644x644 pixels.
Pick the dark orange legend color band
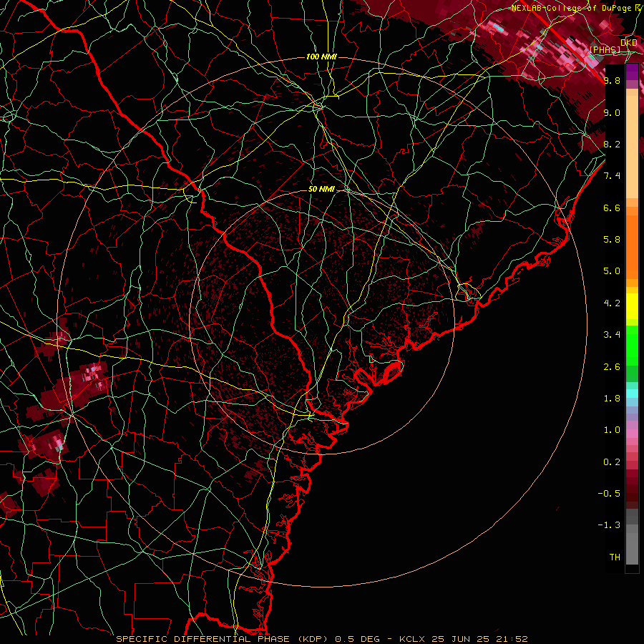pos(632,247)
